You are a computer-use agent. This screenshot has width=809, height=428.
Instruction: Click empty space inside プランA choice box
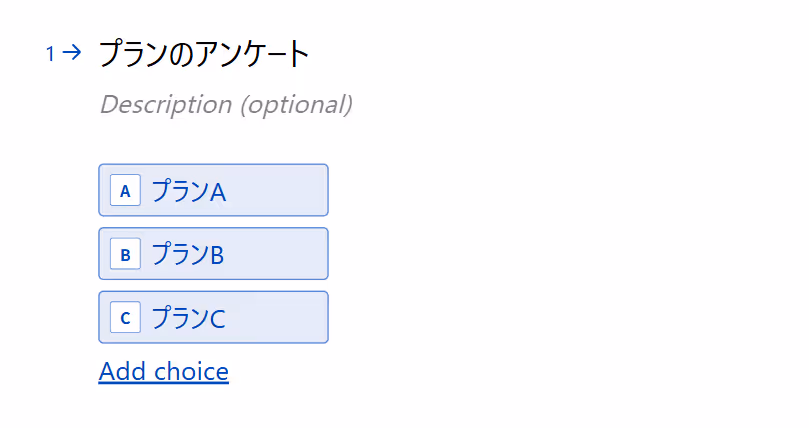pos(276,190)
